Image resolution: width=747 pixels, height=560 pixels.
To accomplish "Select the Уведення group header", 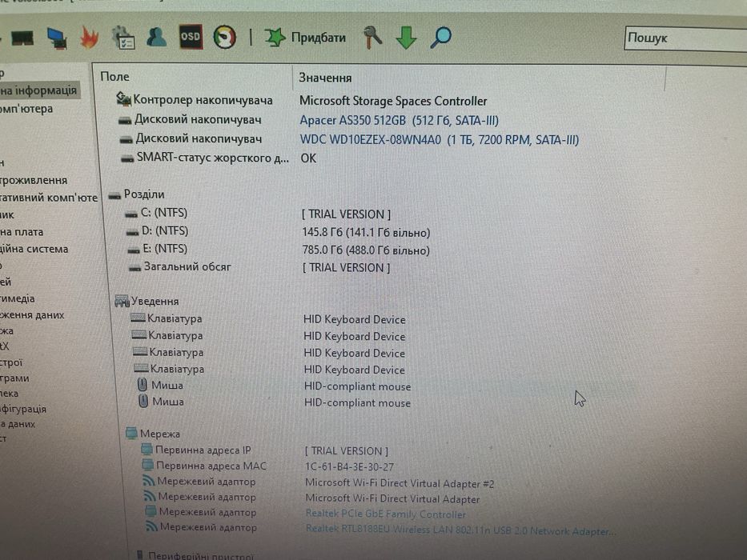I will 147,301.
